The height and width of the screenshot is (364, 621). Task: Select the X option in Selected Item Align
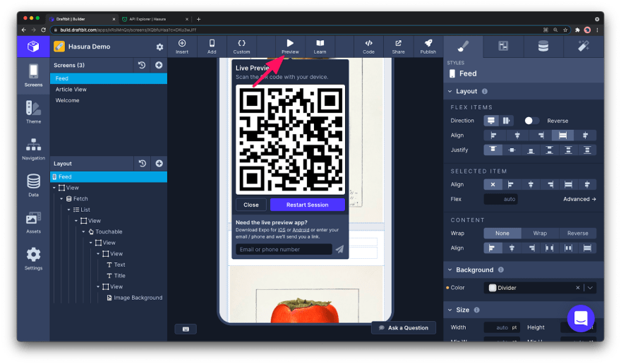click(x=493, y=185)
